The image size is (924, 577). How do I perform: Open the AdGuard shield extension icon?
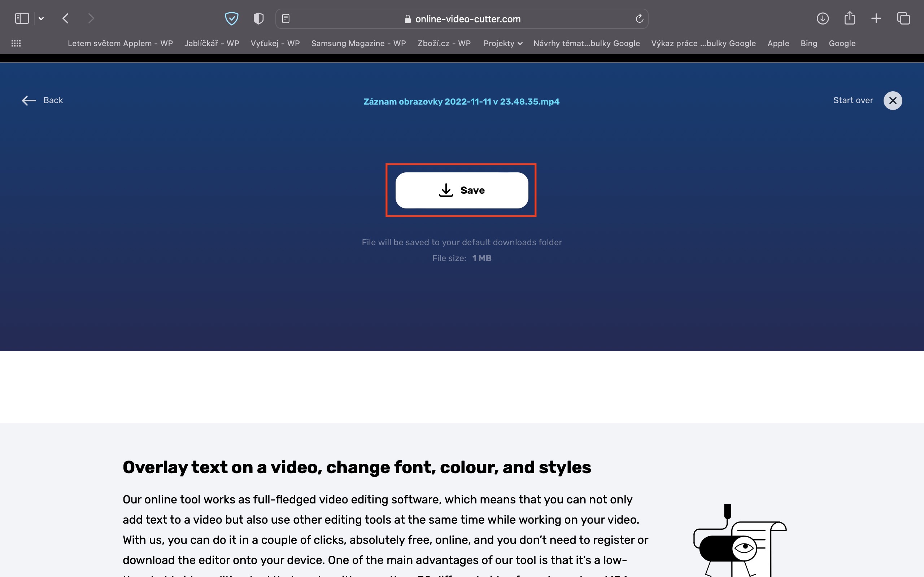[231, 18]
